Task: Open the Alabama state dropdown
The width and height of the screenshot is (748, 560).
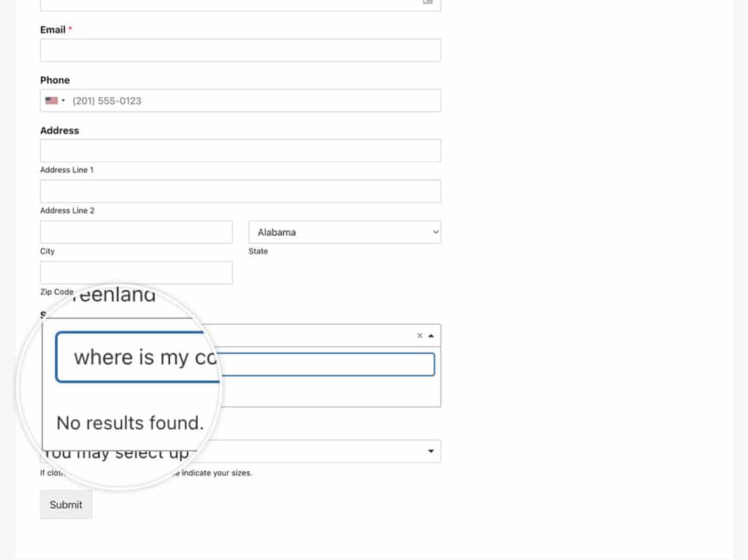Action: point(344,231)
